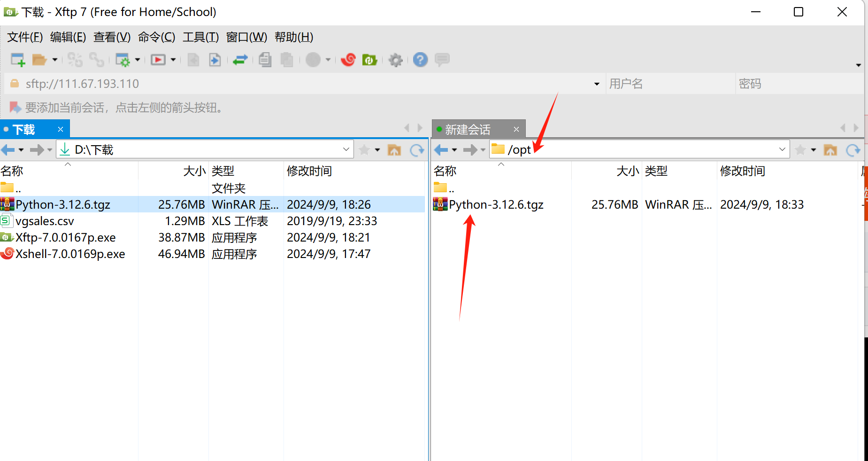Expand the host address history dropdown
This screenshot has width=868, height=461.
point(597,84)
